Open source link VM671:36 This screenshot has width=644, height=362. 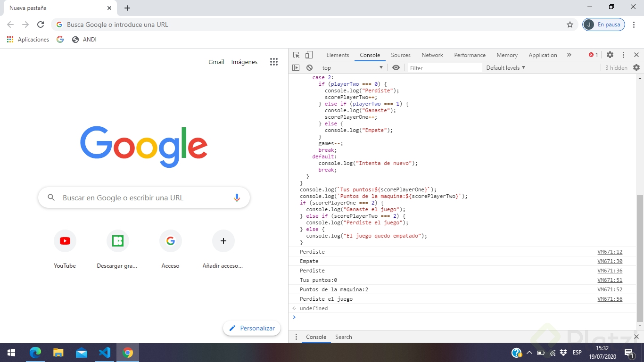pos(610,271)
